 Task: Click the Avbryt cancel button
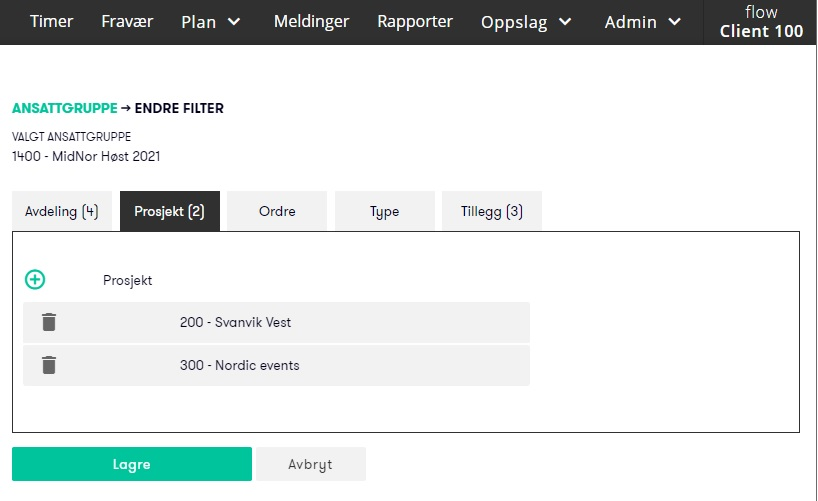(x=310, y=464)
